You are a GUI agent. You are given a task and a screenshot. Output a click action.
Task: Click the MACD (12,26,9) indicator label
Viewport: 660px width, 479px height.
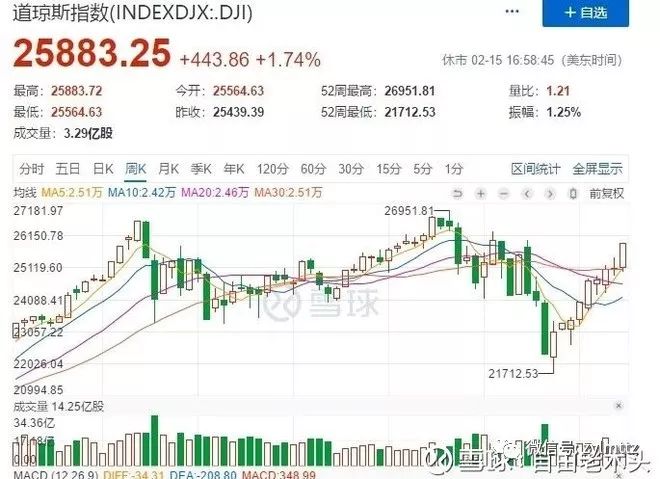[56, 475]
